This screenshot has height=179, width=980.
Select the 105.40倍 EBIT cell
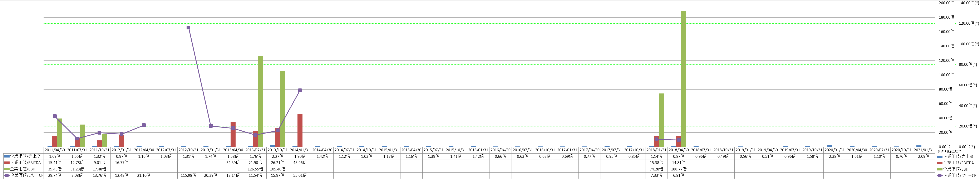pyautogui.click(x=278, y=169)
